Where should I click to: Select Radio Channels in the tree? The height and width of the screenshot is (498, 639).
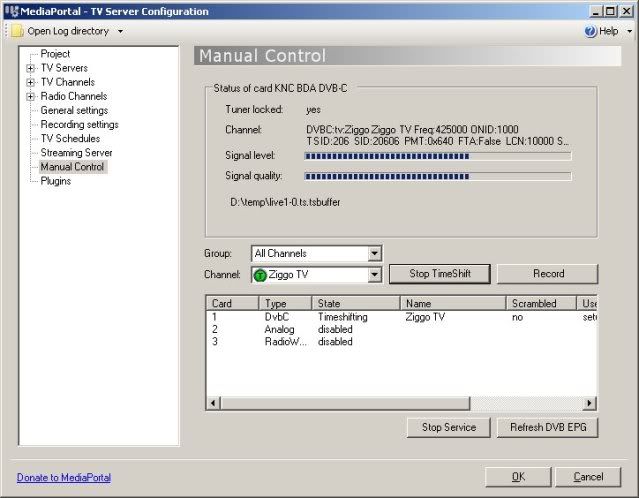point(74,96)
